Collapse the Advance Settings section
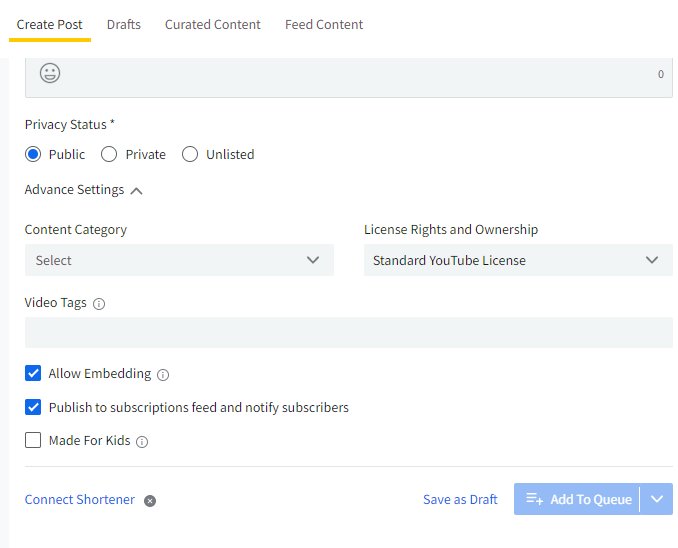Viewport: 678px width, 548px height. (136, 191)
